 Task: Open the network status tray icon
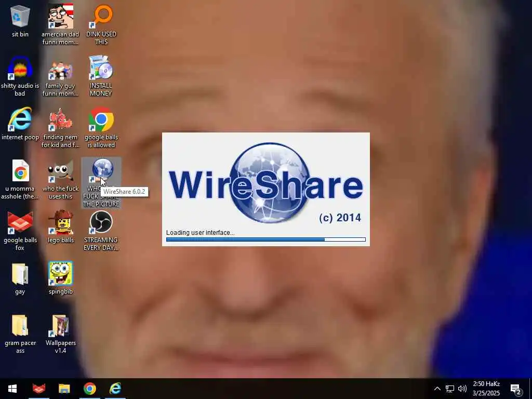coord(450,389)
